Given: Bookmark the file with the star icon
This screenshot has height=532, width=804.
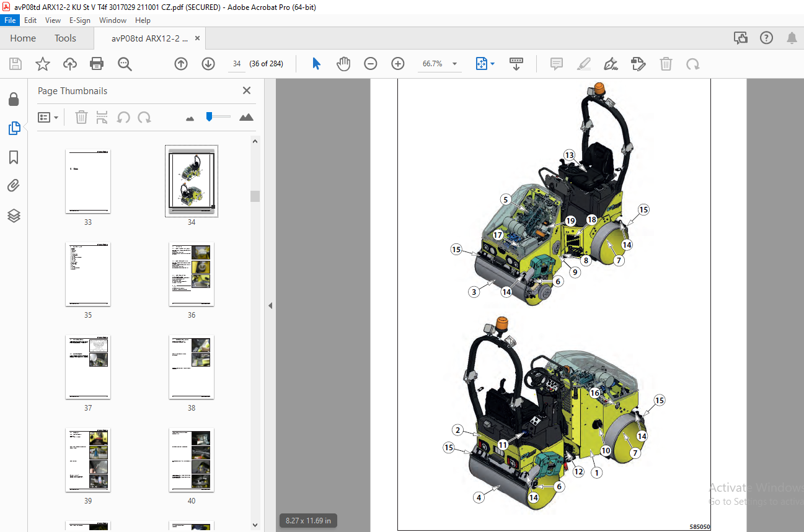Looking at the screenshot, I should point(42,64).
